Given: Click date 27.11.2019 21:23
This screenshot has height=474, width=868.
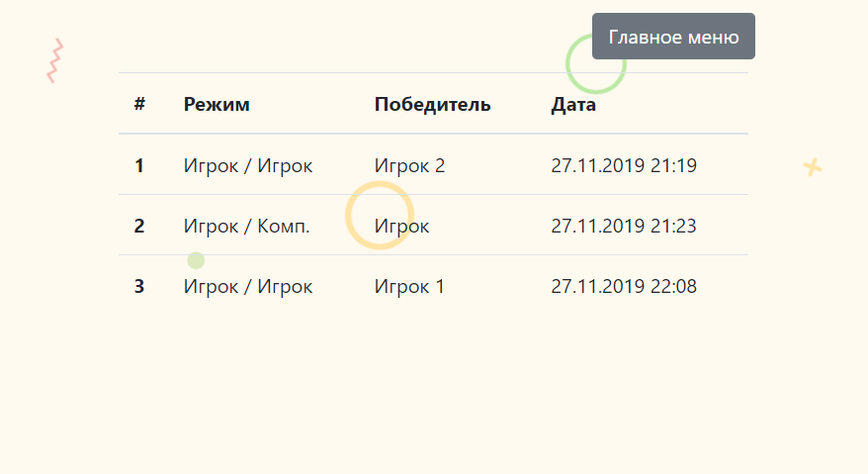Looking at the screenshot, I should pyautogui.click(x=624, y=226).
